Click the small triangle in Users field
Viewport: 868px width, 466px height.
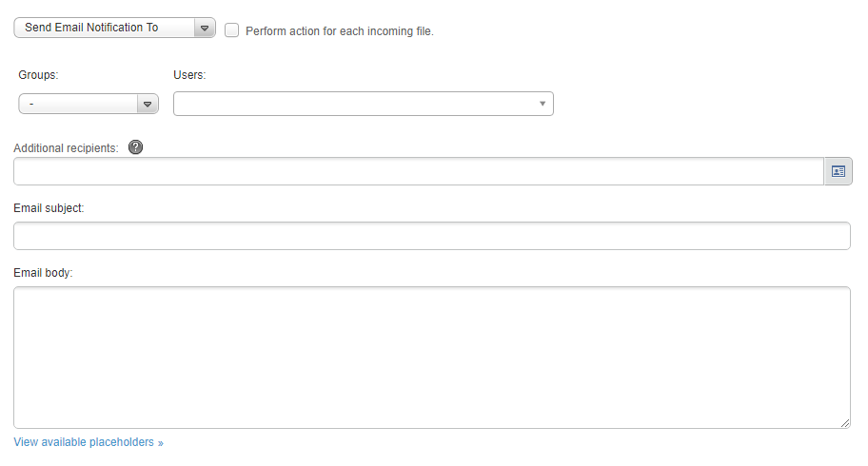click(x=542, y=104)
